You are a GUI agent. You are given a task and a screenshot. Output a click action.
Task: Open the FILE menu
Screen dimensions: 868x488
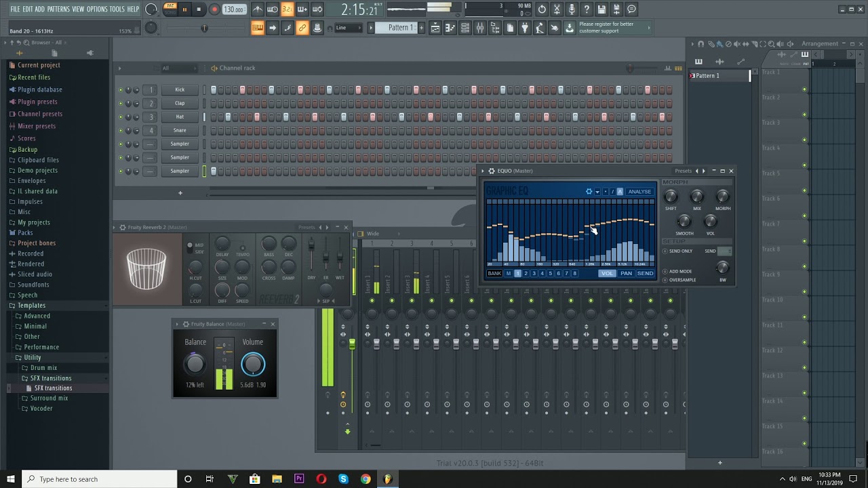click(15, 9)
